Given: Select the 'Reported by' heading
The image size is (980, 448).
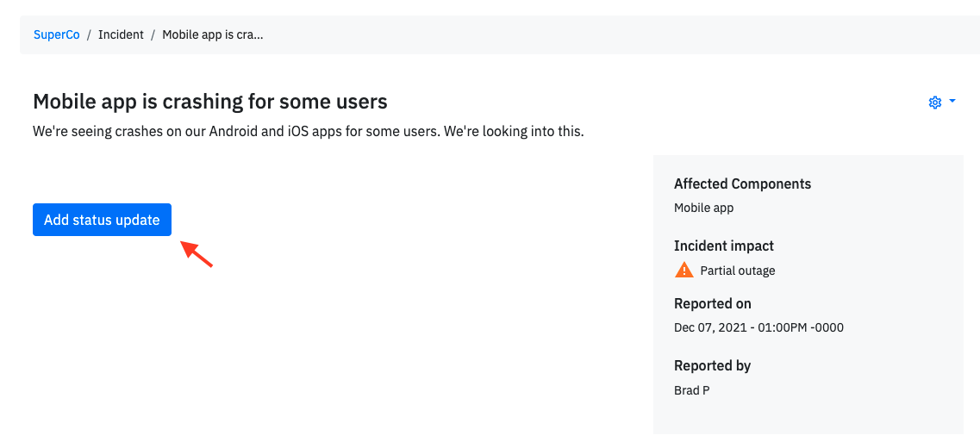Looking at the screenshot, I should (x=713, y=365).
